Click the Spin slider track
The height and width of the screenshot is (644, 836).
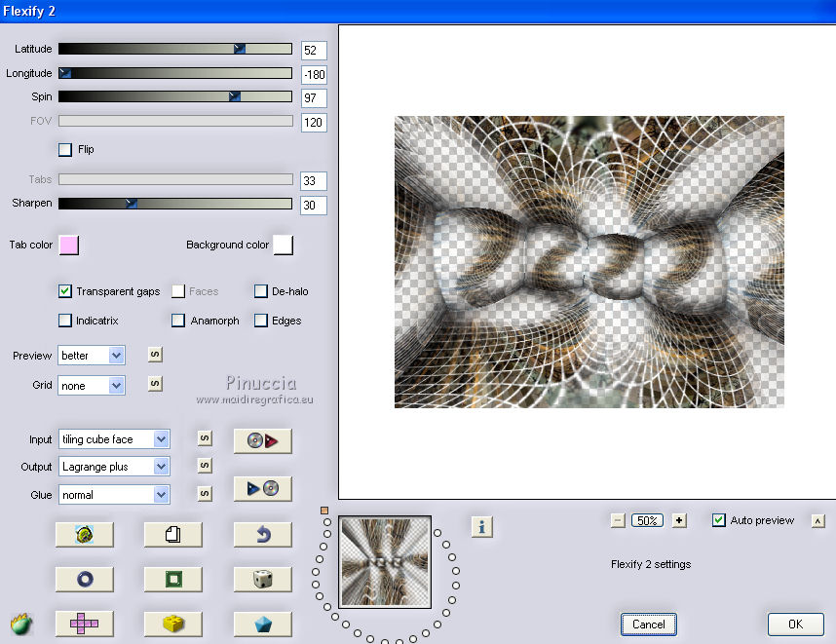(175, 96)
